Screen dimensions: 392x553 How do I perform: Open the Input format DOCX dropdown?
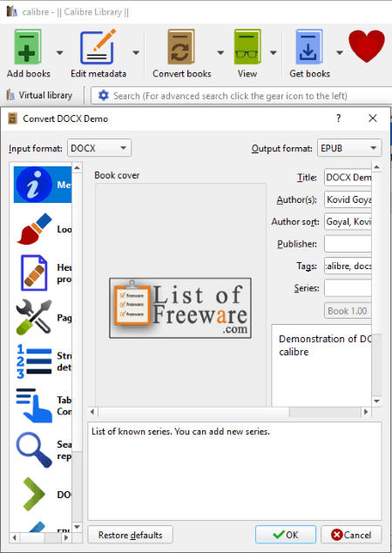[x=99, y=148]
